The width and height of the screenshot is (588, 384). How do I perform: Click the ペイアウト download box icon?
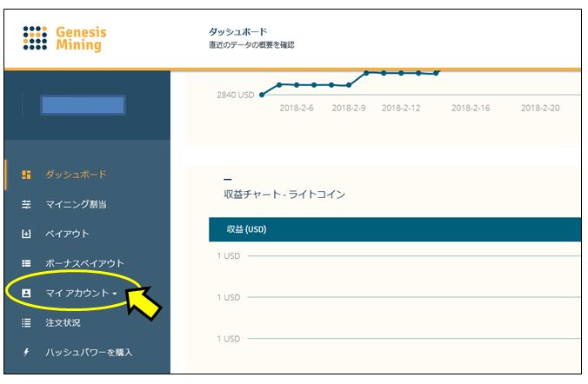coord(26,234)
